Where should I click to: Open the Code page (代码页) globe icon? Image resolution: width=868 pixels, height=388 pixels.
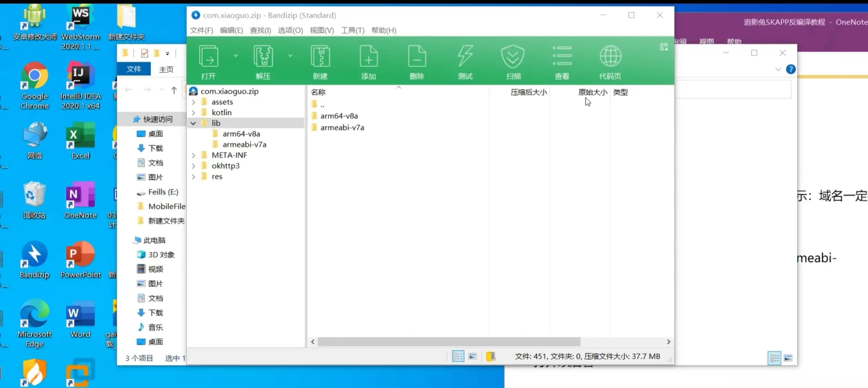[610, 62]
